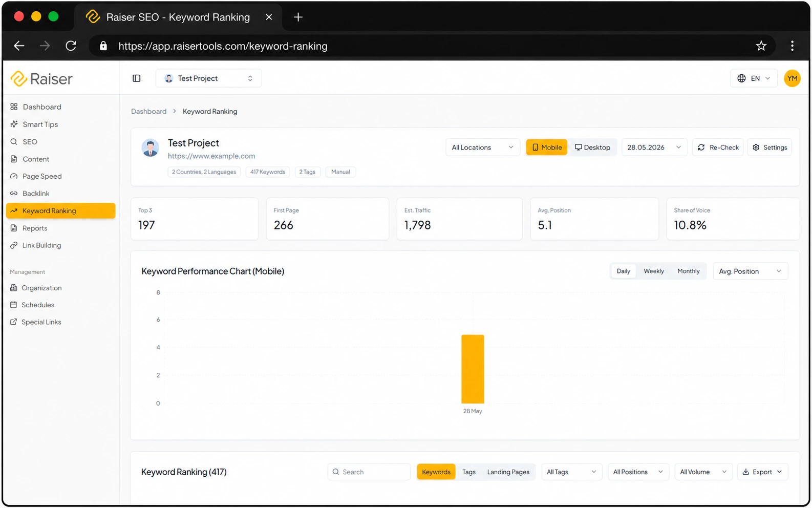Click the '417 Keywords' badge
The height and width of the screenshot is (508, 812).
268,172
